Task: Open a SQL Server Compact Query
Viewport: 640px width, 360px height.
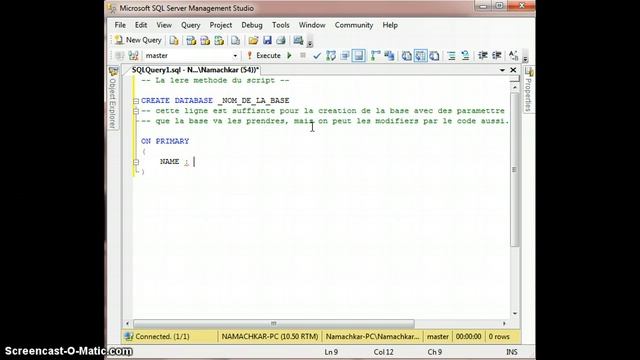Action: (x=236, y=40)
